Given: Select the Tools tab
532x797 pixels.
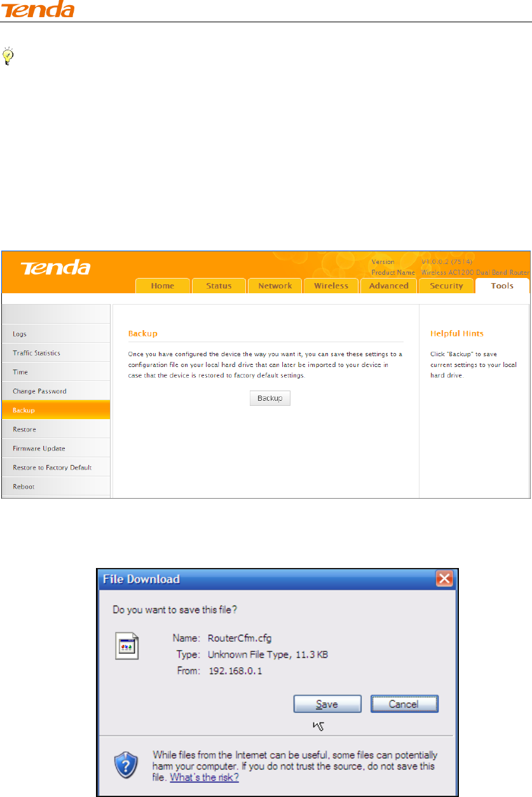Looking at the screenshot, I should (x=502, y=286).
